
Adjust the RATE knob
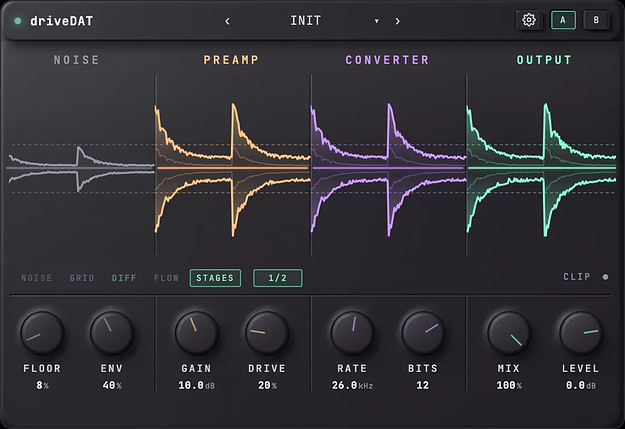click(352, 333)
